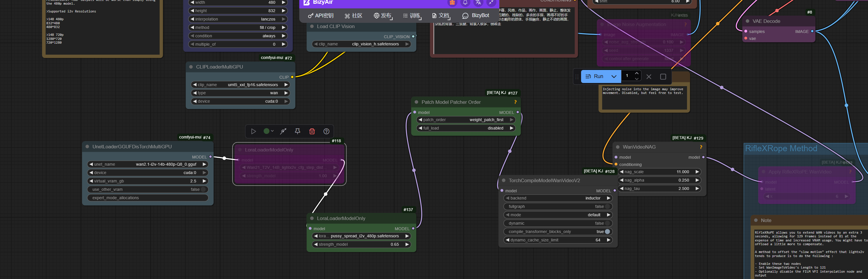
Task: Open 训练 training menu
Action: click(x=412, y=16)
